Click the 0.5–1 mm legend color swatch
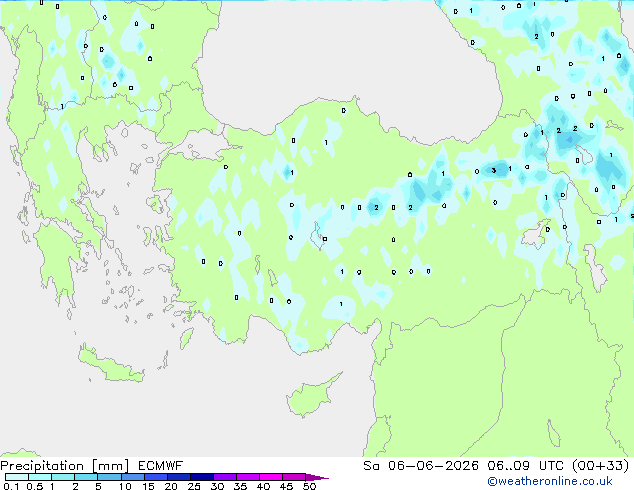The height and width of the screenshot is (490, 634). [x=40, y=477]
